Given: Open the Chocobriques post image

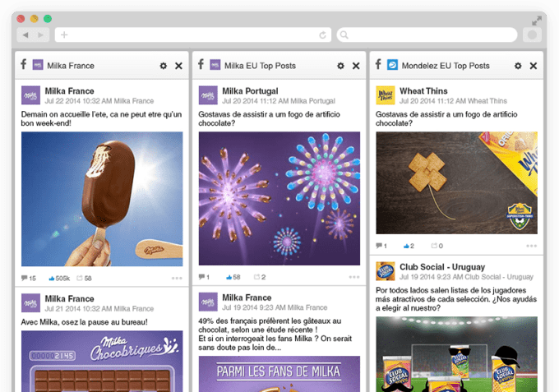Looking at the screenshot, I should coord(102,362).
